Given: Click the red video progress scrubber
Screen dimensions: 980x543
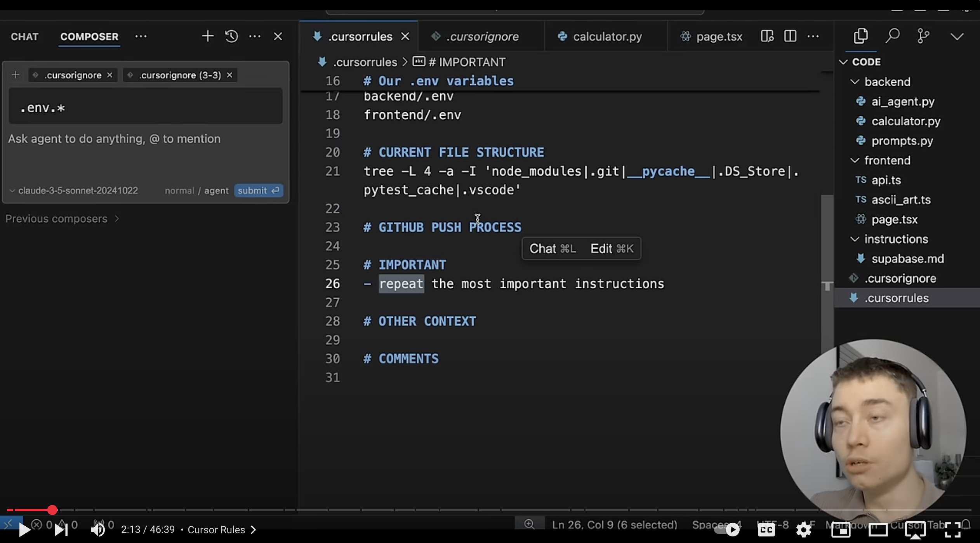Looking at the screenshot, I should (52, 510).
